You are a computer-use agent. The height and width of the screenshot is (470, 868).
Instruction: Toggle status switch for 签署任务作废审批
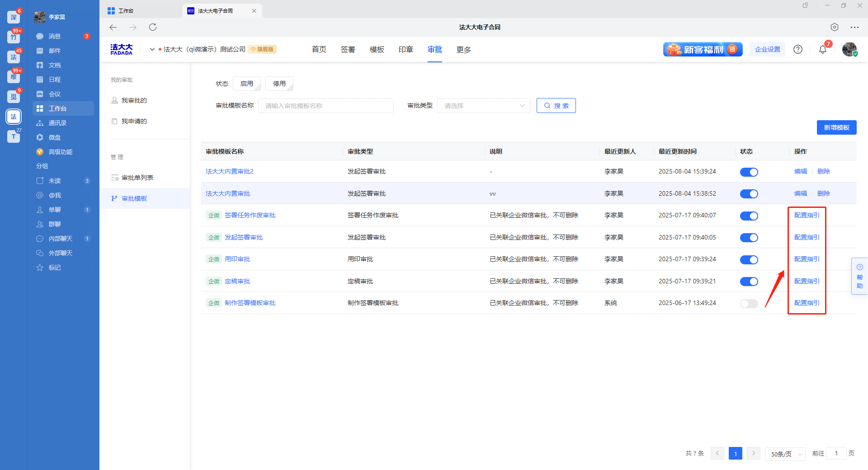(x=749, y=216)
